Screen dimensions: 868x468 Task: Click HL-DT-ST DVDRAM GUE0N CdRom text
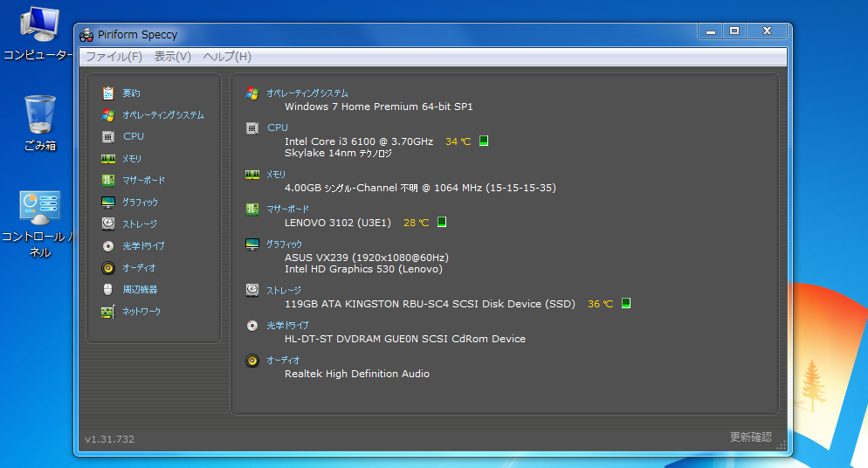pos(405,339)
